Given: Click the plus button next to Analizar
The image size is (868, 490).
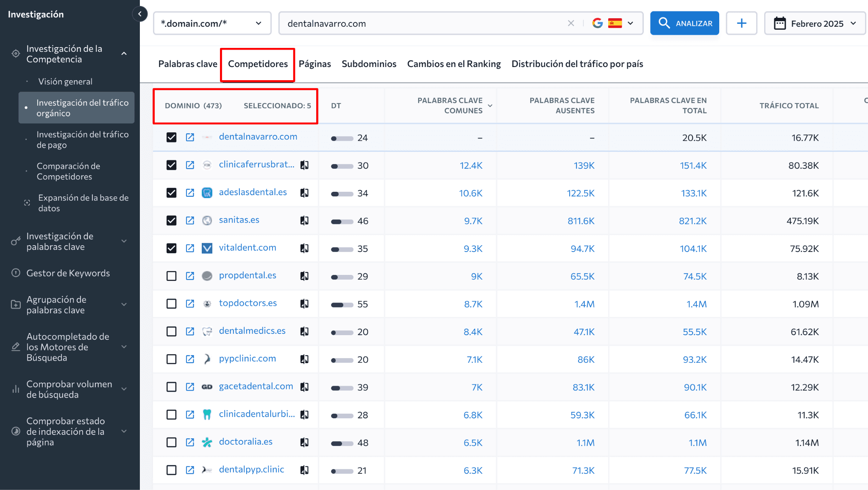Looking at the screenshot, I should pos(741,23).
